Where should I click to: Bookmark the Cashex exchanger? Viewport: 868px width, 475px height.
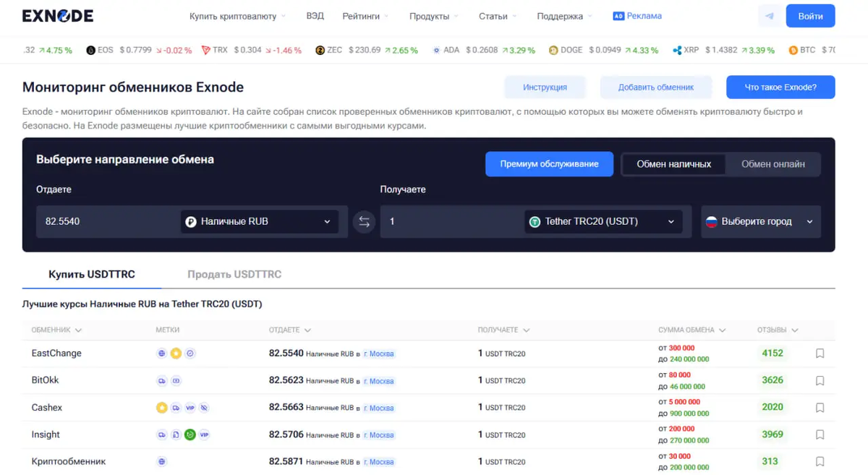[820, 408]
